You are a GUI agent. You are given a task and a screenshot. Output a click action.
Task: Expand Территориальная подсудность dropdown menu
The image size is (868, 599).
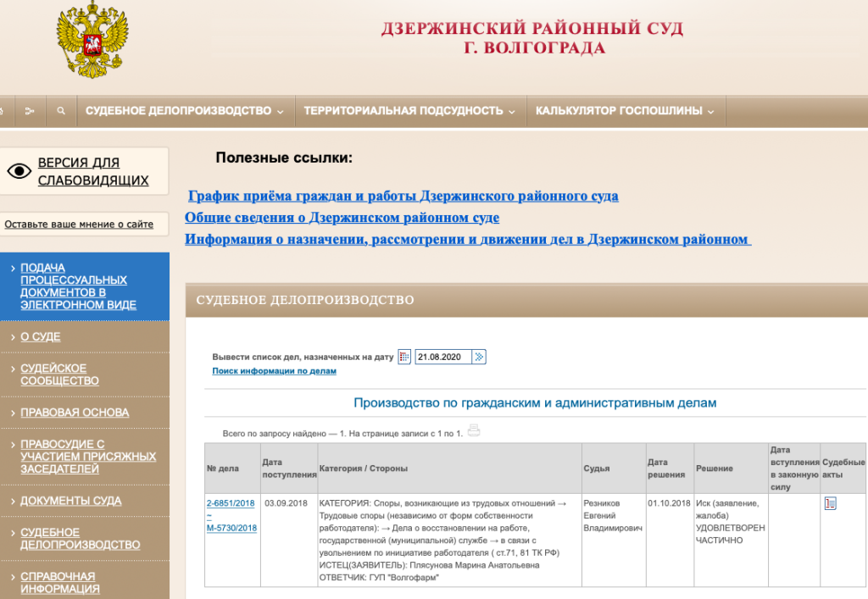409,111
